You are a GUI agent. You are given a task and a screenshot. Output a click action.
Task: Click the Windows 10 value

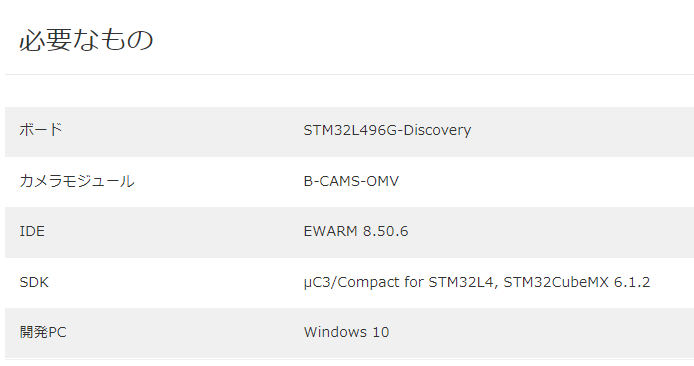[346, 332]
